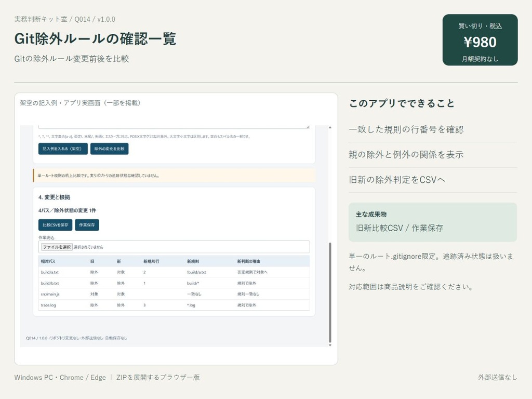Screen dimensions: 532x399
Task: Click the 4. 変更と根拠 section heading
Action: pos(54,197)
